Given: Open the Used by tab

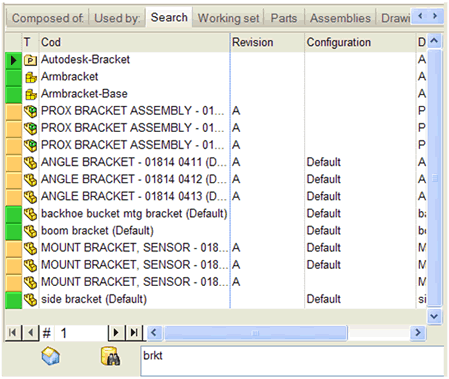Looking at the screenshot, I should 117,18.
